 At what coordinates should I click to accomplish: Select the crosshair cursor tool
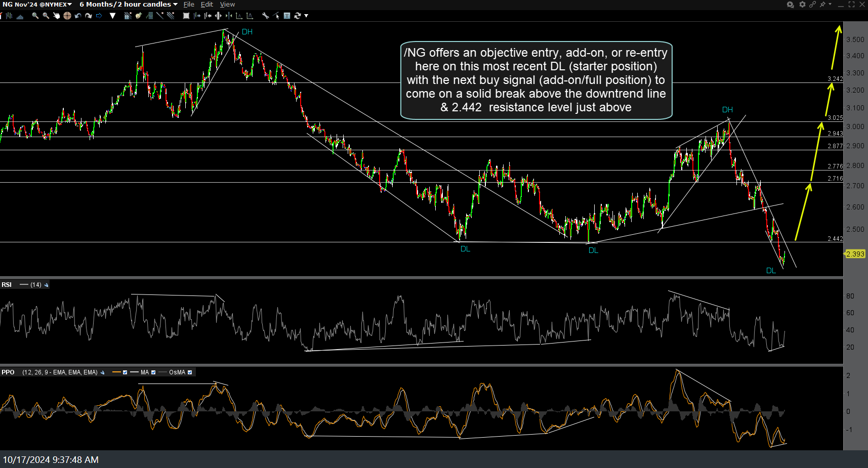[x=67, y=16]
